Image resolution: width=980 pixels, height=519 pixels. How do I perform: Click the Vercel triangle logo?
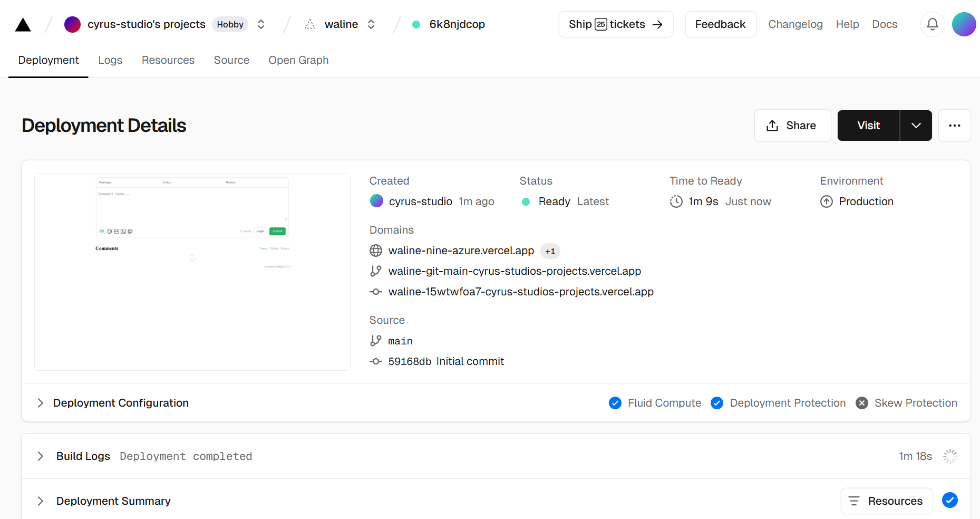click(23, 24)
